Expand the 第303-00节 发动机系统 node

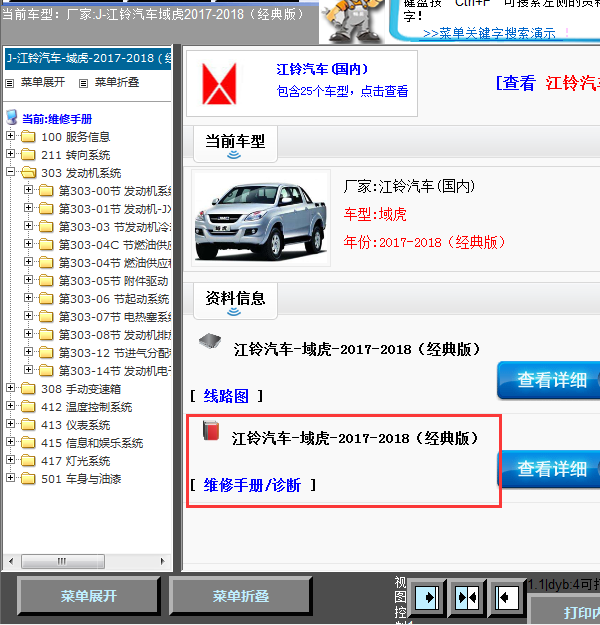click(x=28, y=190)
